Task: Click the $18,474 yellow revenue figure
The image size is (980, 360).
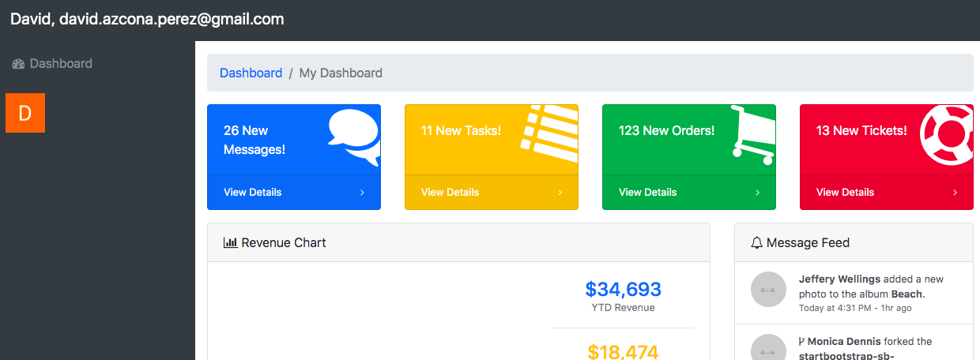Action: pyautogui.click(x=623, y=351)
